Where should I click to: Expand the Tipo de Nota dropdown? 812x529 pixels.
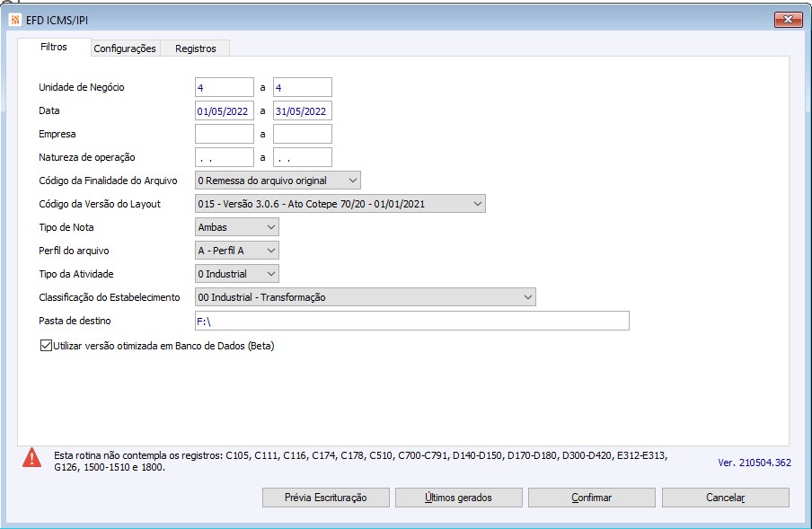tap(236, 226)
